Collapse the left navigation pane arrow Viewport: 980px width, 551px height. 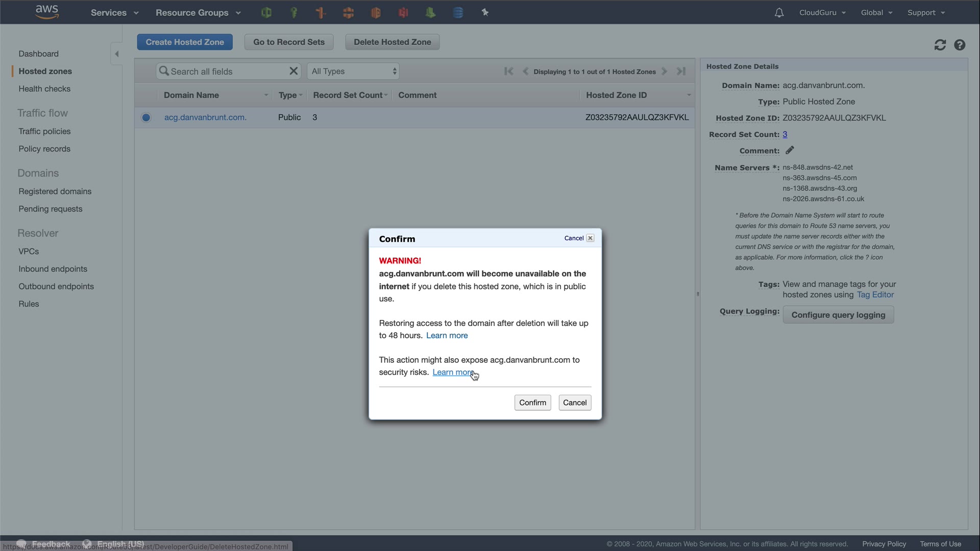(116, 54)
